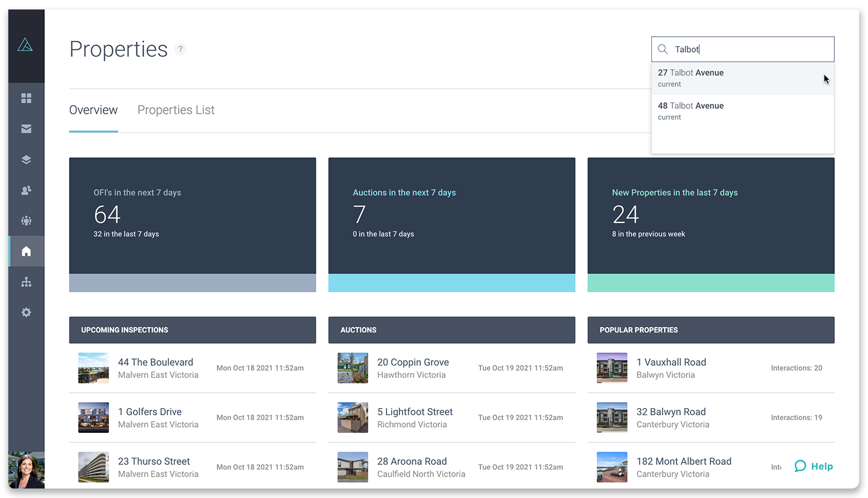Viewport: 868px width, 498px height.
Task: Click the 32 Balwyn Road thumbnail
Action: pos(612,418)
